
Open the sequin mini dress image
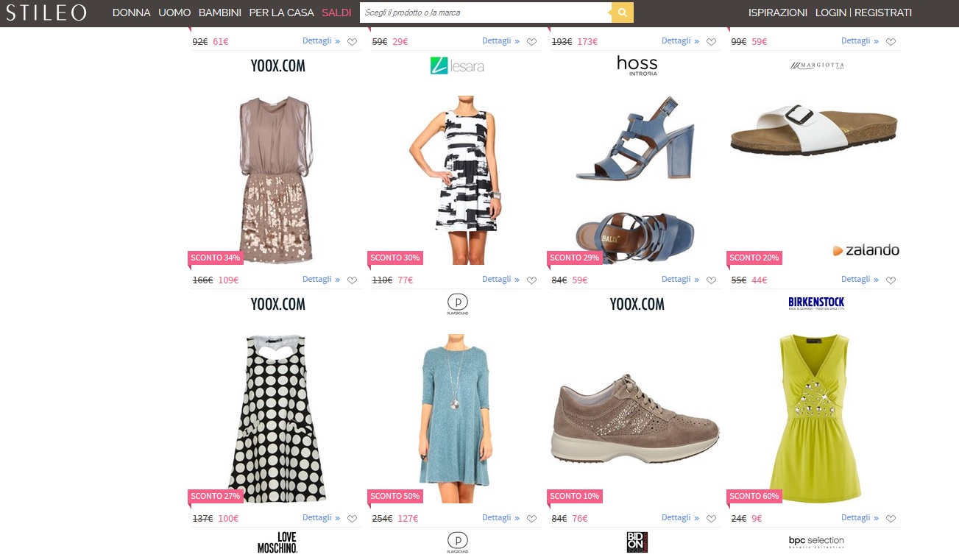point(277,179)
